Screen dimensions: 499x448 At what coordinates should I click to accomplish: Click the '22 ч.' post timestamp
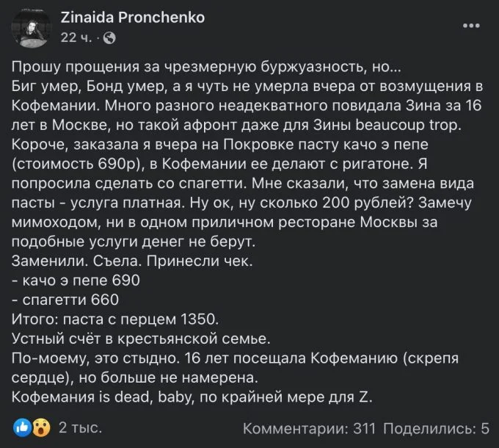click(x=76, y=38)
